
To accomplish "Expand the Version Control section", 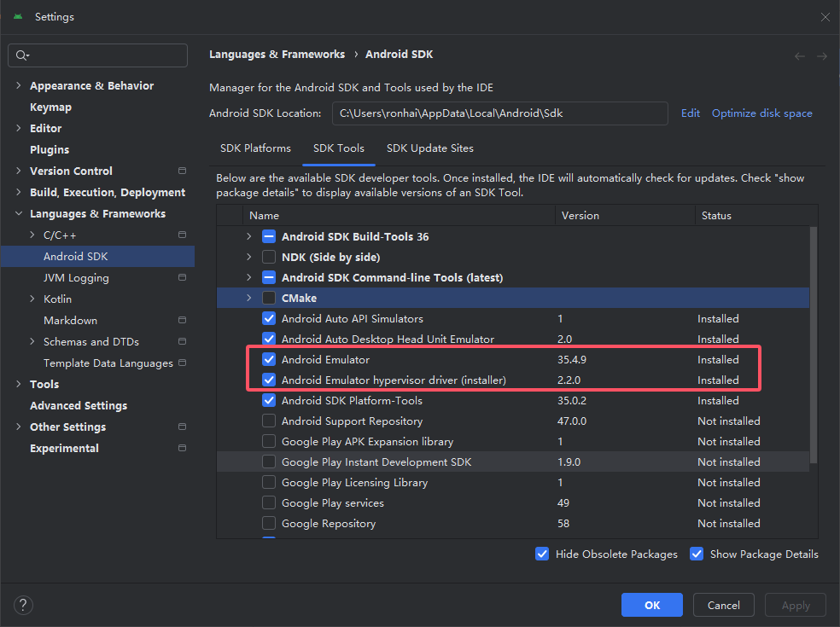I will 19,171.
